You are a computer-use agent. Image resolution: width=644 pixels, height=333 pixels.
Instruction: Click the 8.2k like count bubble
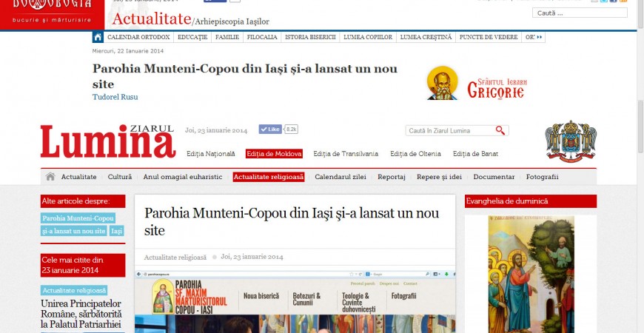coord(291,129)
